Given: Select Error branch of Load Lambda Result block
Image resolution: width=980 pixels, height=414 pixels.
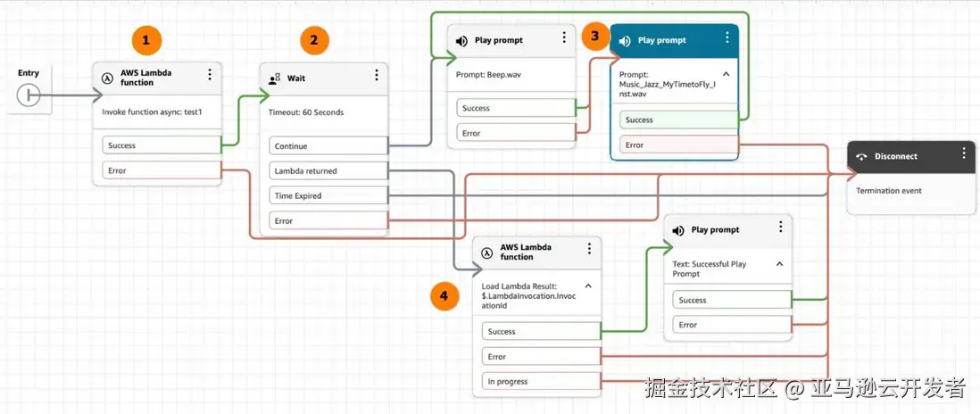Looking at the screenshot, I should pyautogui.click(x=541, y=357).
